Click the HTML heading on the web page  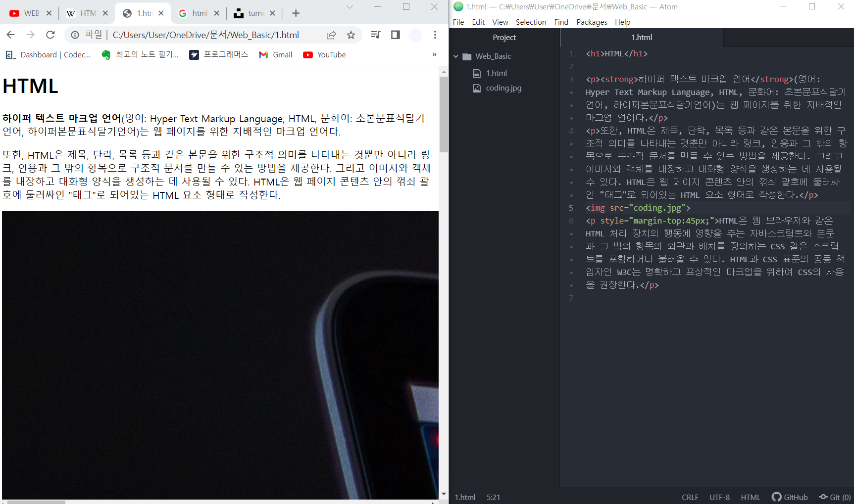pyautogui.click(x=31, y=86)
